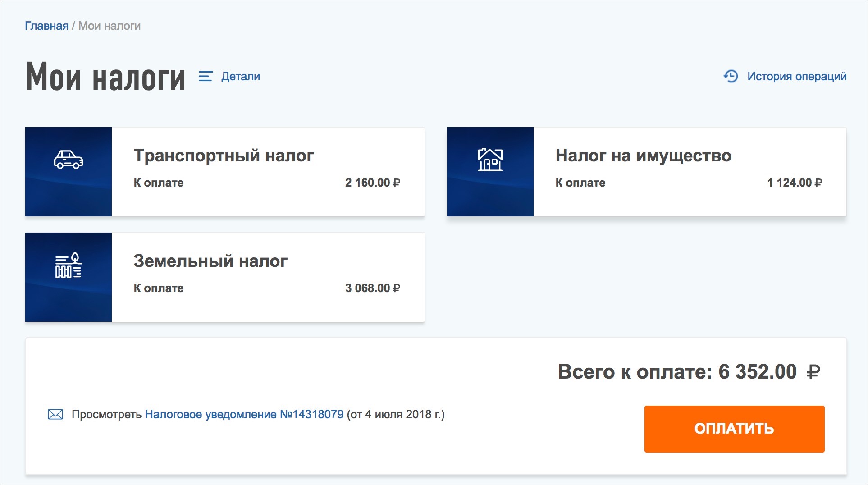
Task: Click the envelope icon near tax notice
Action: [x=55, y=414]
